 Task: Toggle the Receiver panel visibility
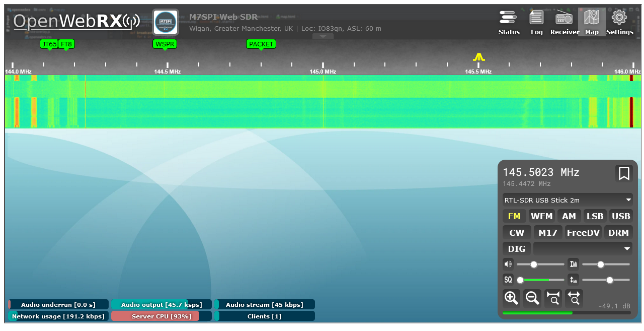point(565,23)
